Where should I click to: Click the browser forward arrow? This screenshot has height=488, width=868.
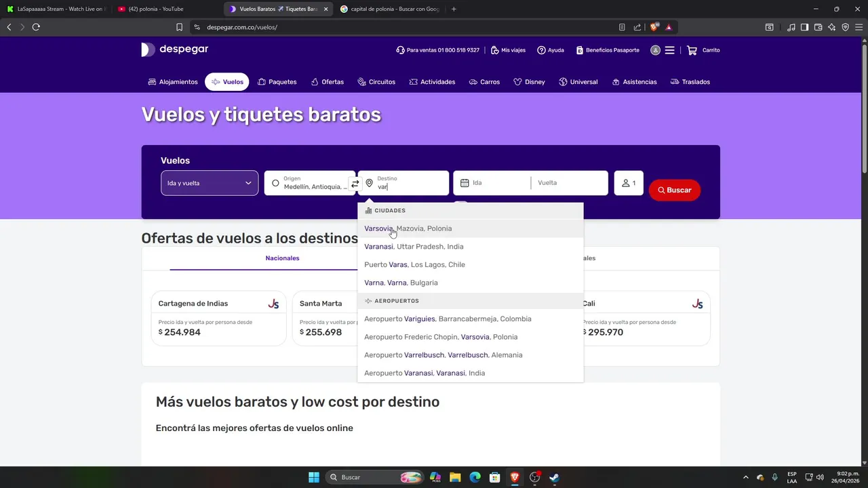coord(22,27)
